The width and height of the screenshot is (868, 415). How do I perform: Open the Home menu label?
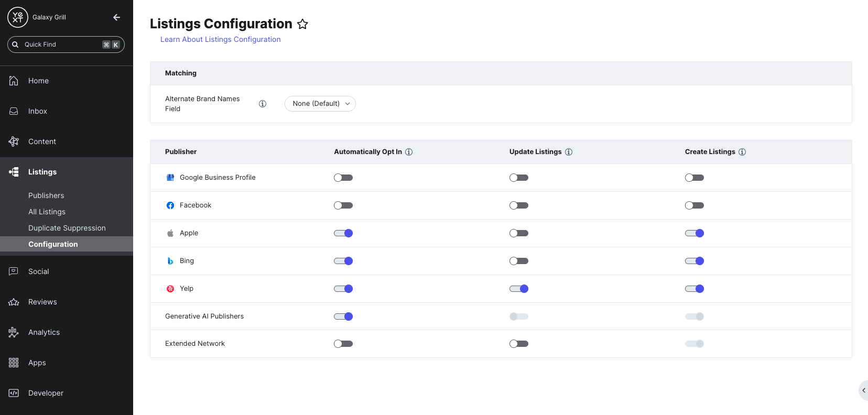point(38,81)
